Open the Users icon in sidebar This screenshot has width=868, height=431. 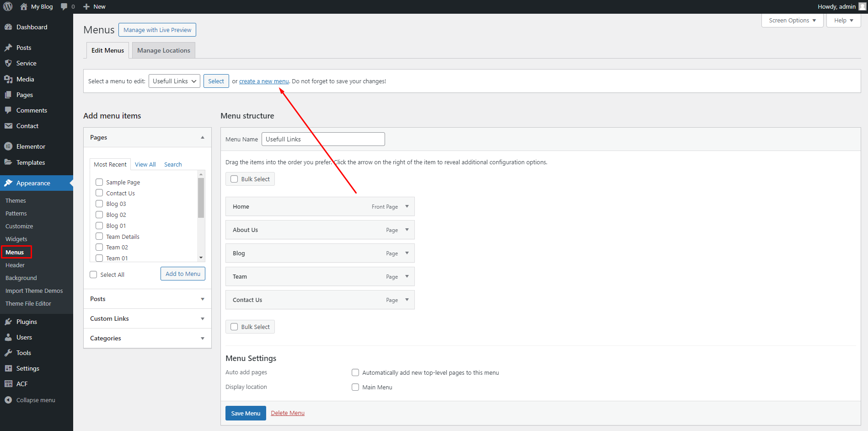click(x=8, y=337)
